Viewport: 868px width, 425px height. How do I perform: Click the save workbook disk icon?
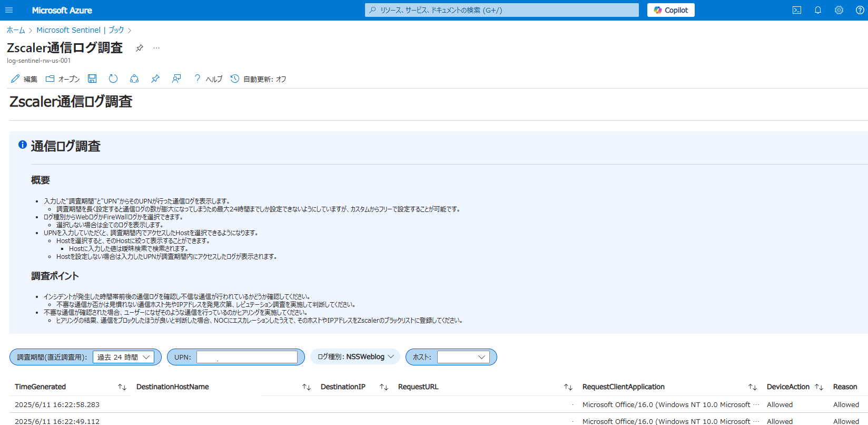pos(92,79)
